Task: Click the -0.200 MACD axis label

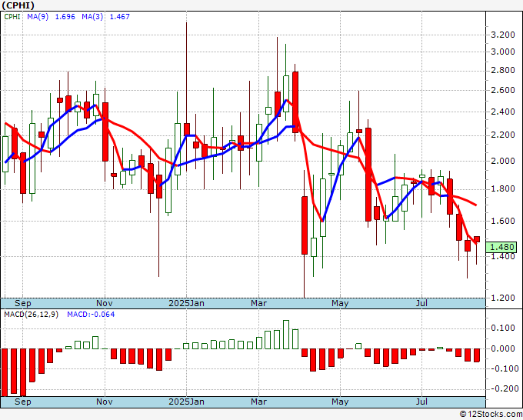Action: [x=503, y=389]
